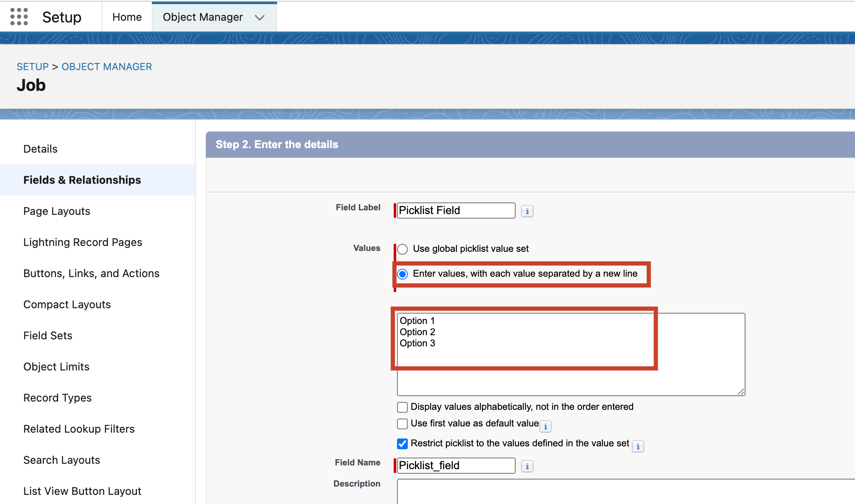Switch to the Home tab
855x504 pixels.
(127, 17)
